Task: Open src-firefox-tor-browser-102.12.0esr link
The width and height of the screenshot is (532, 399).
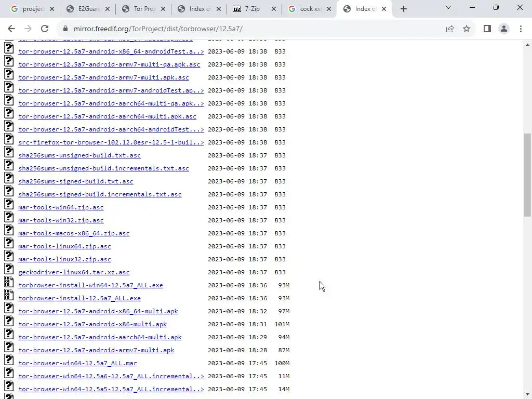Action: (111, 142)
